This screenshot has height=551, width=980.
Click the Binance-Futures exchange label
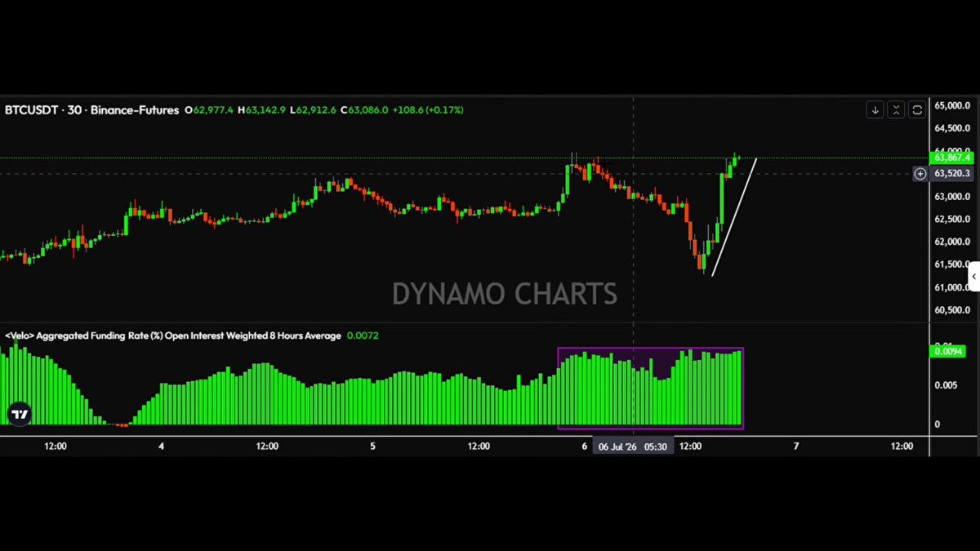[x=133, y=109]
